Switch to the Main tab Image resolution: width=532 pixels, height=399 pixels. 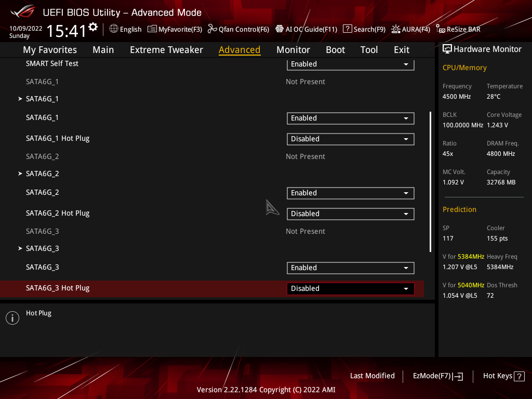click(103, 50)
